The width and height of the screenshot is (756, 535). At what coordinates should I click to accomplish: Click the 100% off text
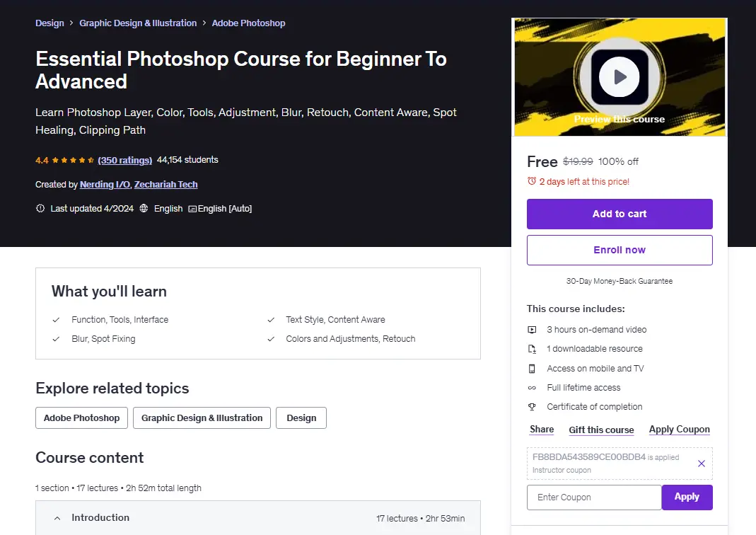[618, 161]
